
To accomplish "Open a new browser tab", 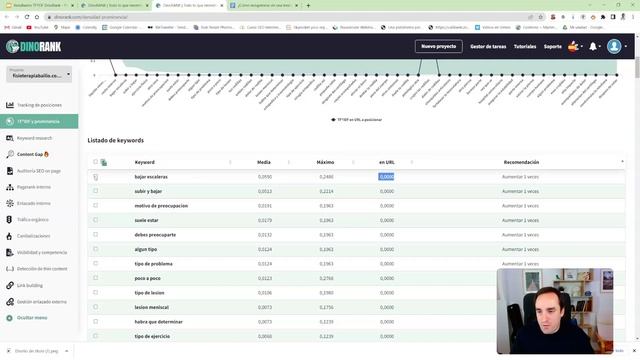I will (308, 5).
